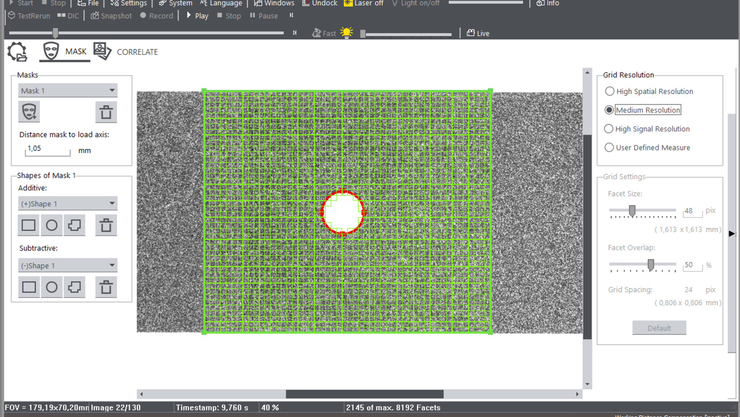Open the Mask 1 dropdown
Screen dimensions: 740x417
tap(68, 90)
